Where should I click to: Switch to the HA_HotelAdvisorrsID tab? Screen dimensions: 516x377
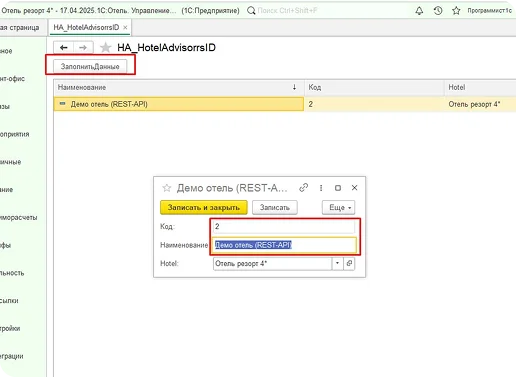86,27
